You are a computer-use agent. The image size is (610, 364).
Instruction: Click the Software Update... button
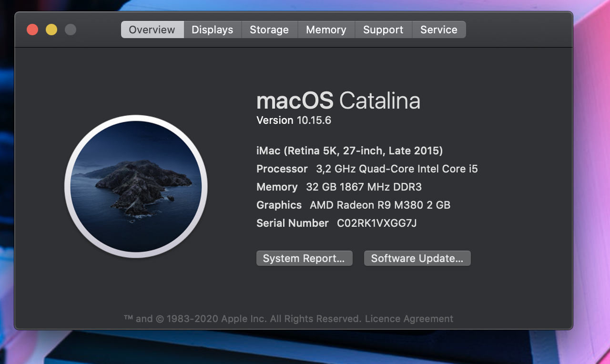click(x=417, y=258)
